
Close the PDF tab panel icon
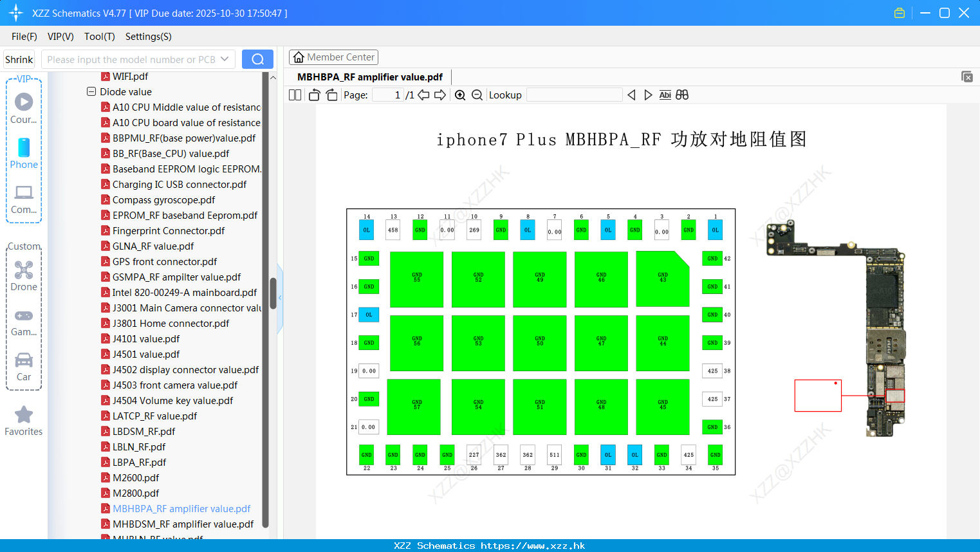966,77
